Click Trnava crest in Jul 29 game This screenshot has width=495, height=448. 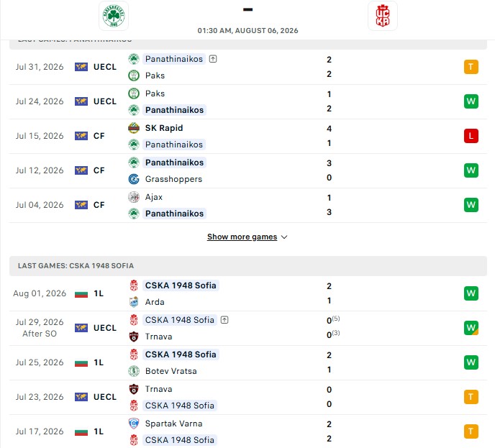134,337
